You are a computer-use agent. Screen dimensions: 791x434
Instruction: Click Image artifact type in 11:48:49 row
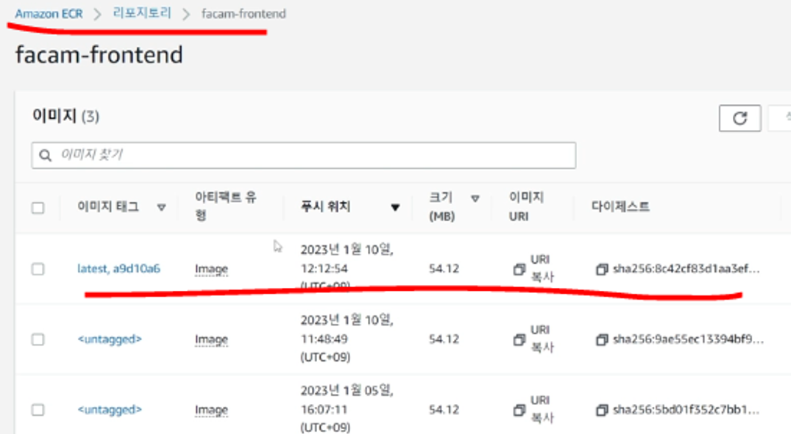[211, 340]
